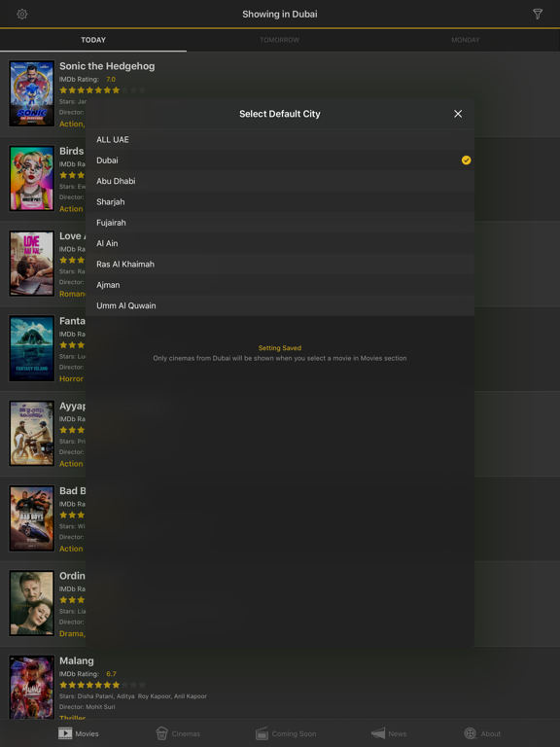Click Director: Mohit Suri text
This screenshot has height=747, width=560.
click(87, 707)
